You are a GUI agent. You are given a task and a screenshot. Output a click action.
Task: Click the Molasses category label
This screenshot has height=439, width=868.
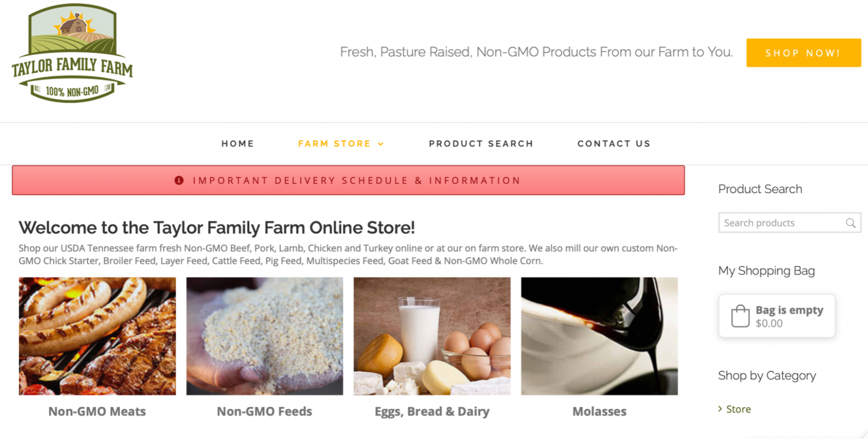(x=599, y=411)
